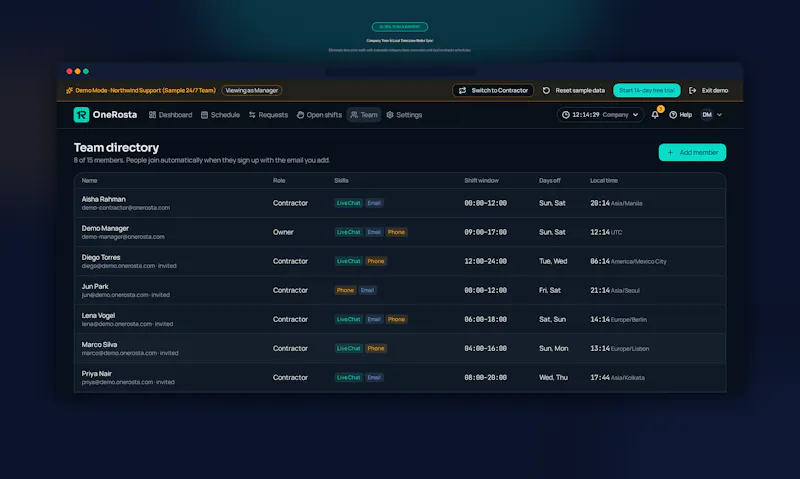This screenshot has height=479, width=800.
Task: Click Marco Silva's LiveChat skill tag
Action: point(348,348)
